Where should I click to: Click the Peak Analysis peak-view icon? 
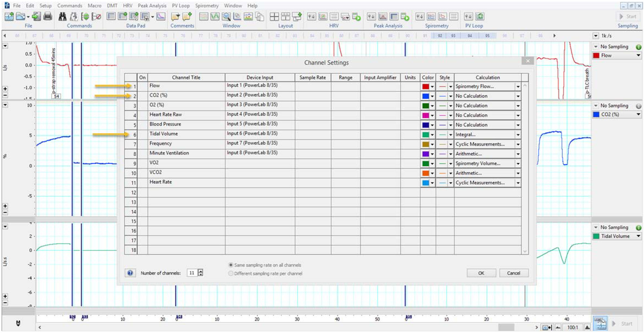point(383,17)
